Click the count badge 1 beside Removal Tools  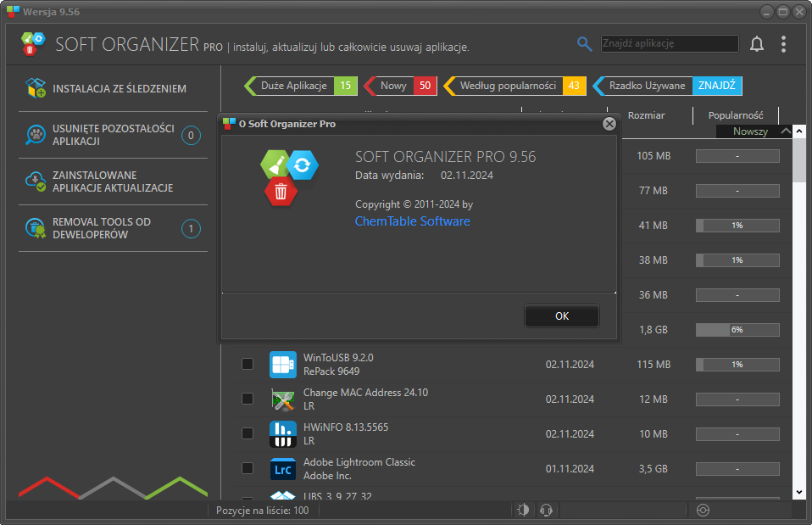191,228
